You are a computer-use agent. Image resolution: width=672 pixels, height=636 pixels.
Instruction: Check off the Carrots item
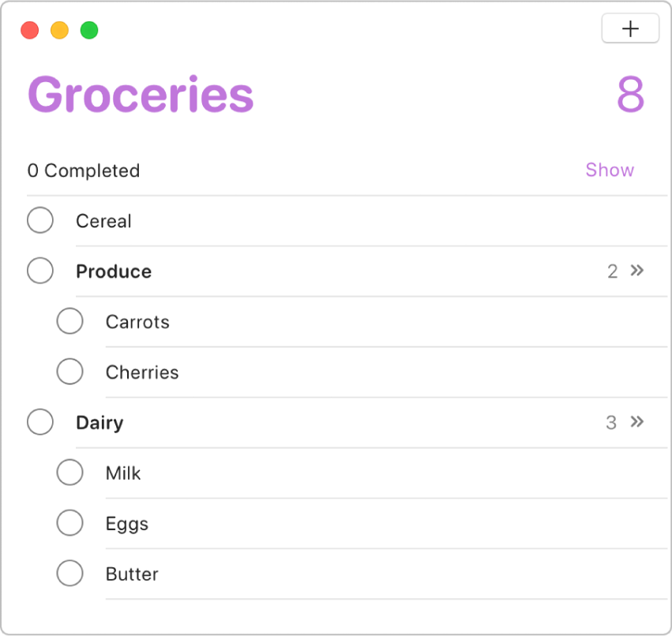70,321
